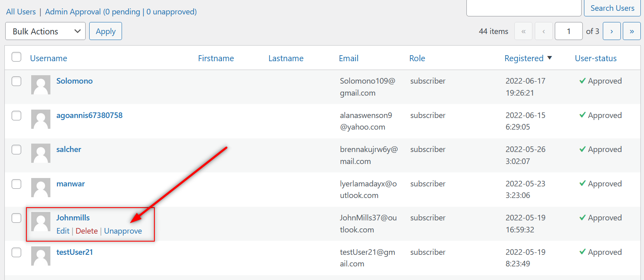
Task: Check the box for Johnmills
Action: [16, 218]
